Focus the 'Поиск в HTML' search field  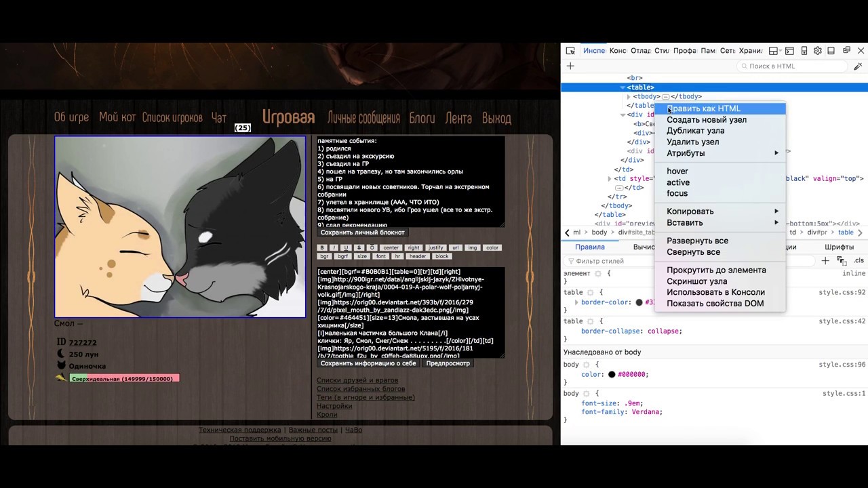[792, 66]
